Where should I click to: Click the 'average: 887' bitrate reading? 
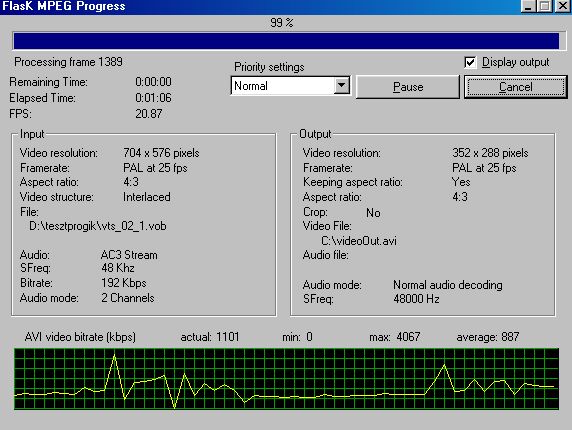coord(488,337)
